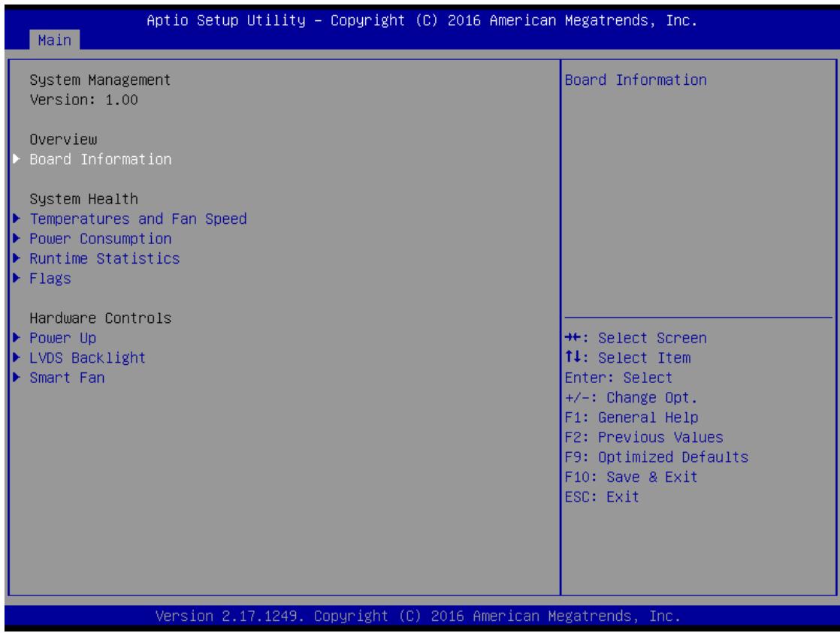Click the triangle next to Temperatures and Fan Speed

click(x=17, y=219)
